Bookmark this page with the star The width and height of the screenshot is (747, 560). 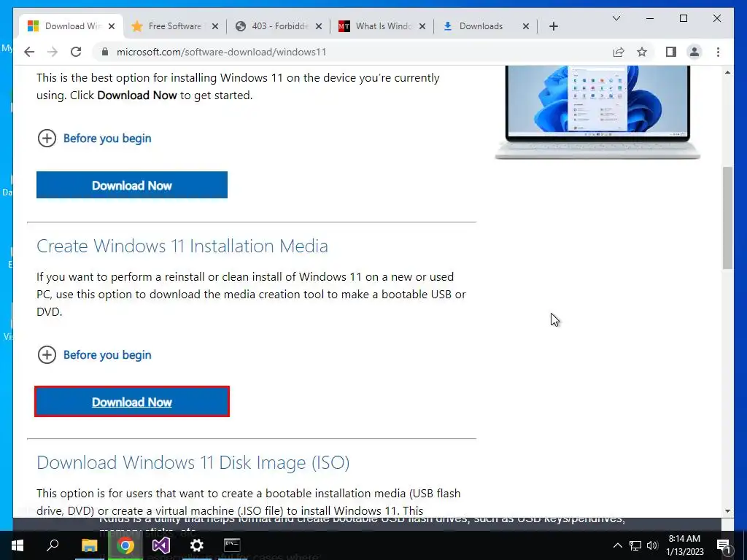(642, 52)
